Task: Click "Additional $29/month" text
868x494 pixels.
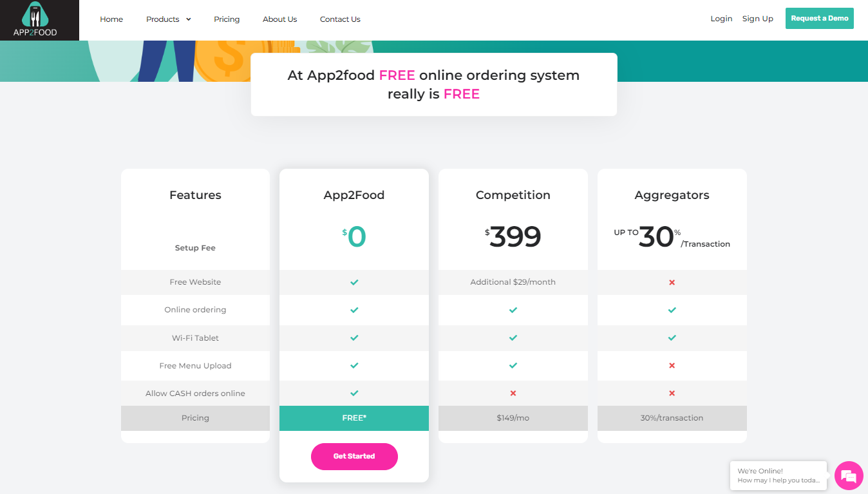Action: 513,282
